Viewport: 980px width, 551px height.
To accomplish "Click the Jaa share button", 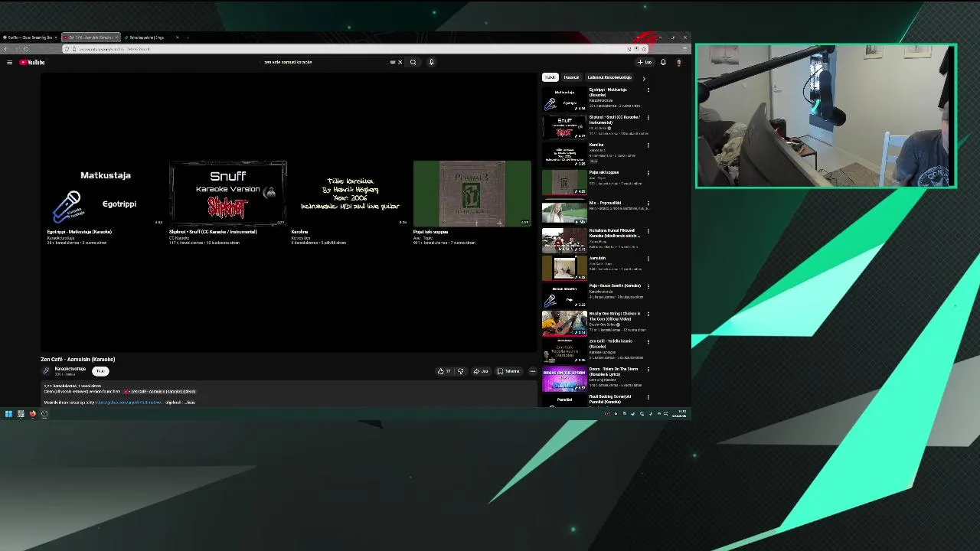I will click(x=481, y=371).
